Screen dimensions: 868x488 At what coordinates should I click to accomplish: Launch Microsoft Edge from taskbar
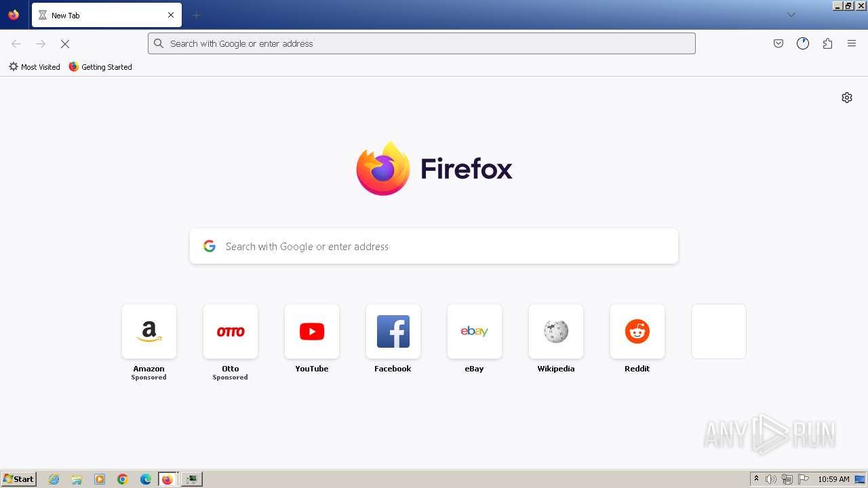[146, 479]
